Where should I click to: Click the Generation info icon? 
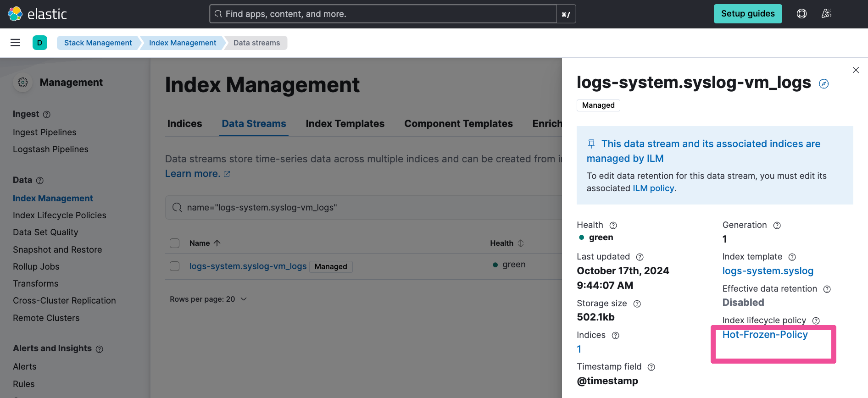click(777, 226)
